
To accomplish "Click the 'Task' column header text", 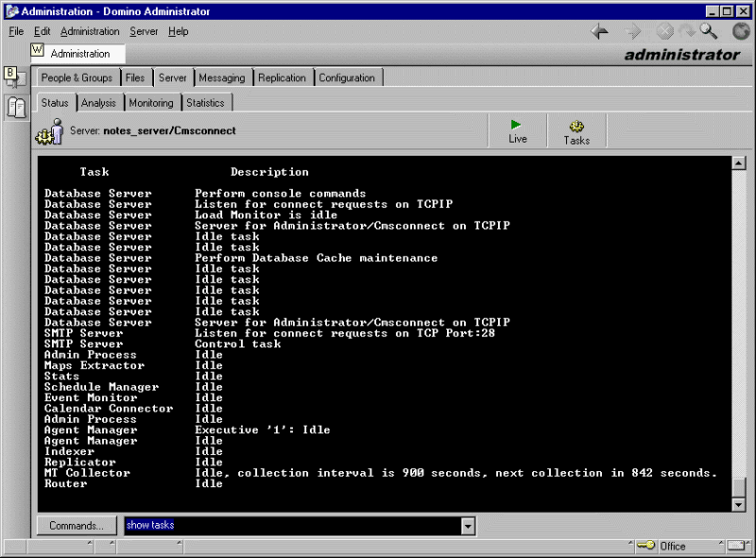I will pos(94,172).
